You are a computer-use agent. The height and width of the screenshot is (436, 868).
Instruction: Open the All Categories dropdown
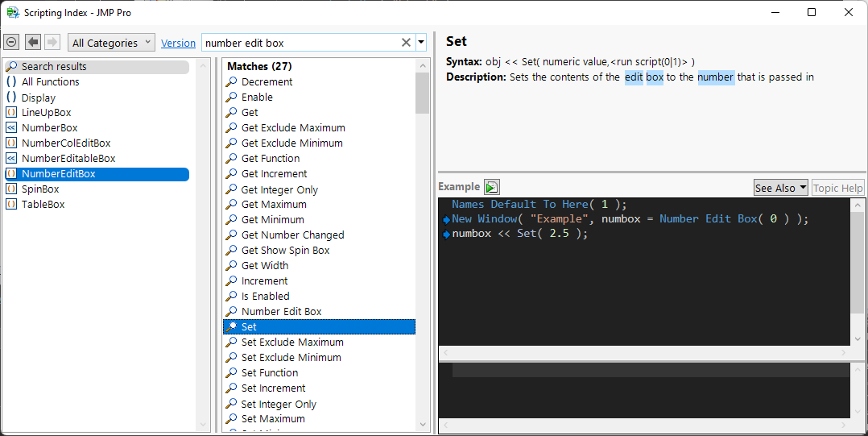click(114, 43)
